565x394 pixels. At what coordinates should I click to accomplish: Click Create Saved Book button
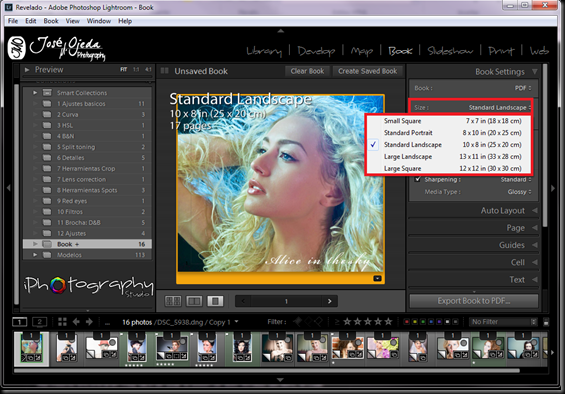(368, 71)
